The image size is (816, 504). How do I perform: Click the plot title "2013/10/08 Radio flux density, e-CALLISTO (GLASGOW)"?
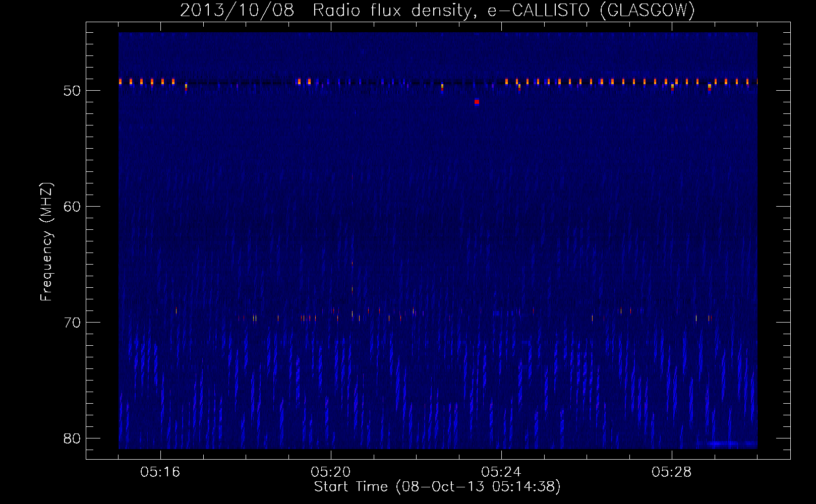437,10
